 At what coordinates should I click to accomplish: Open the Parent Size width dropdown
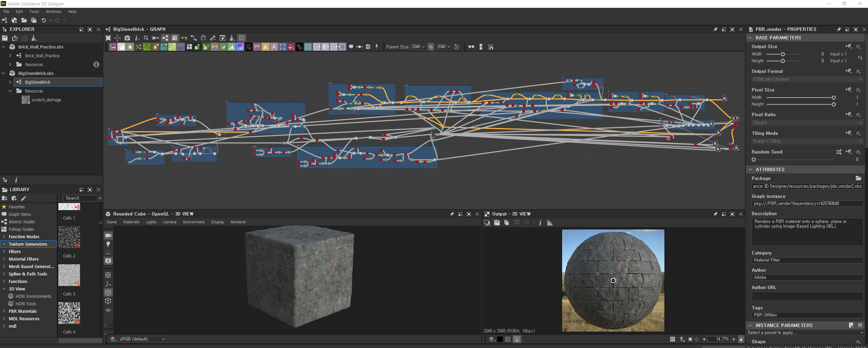tap(419, 47)
